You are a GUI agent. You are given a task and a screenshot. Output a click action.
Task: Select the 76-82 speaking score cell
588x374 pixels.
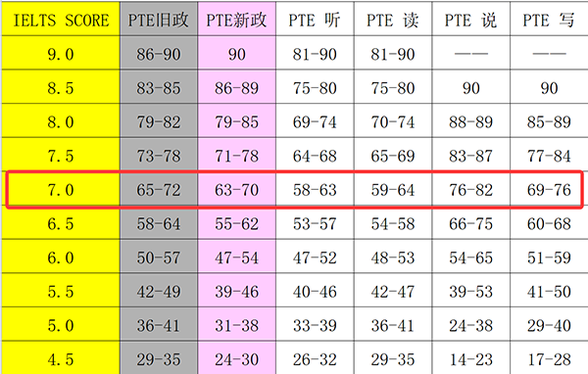pyautogui.click(x=470, y=189)
